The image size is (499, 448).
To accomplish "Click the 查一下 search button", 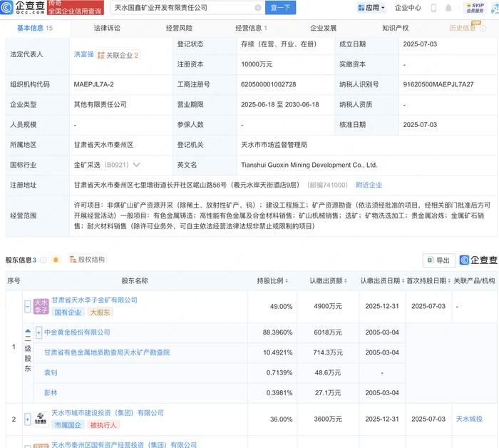I will pos(280,8).
